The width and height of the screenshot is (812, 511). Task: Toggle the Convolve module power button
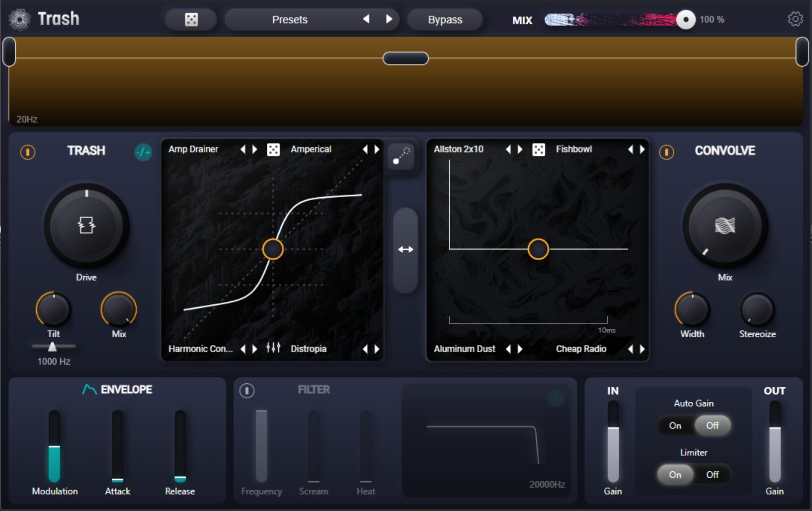coord(666,152)
